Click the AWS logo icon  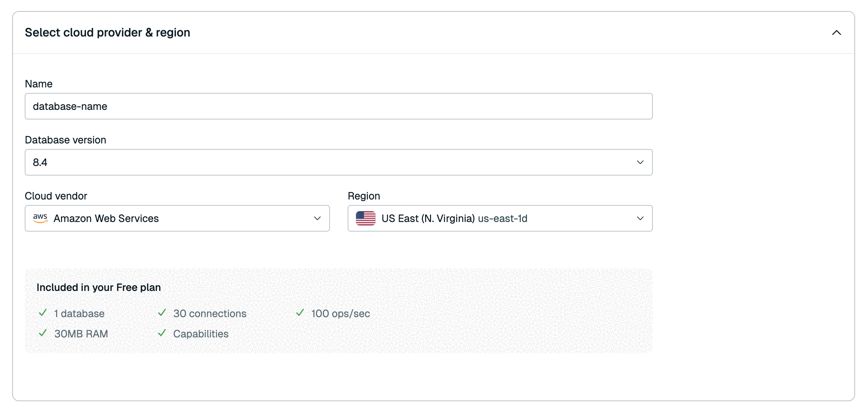40,218
